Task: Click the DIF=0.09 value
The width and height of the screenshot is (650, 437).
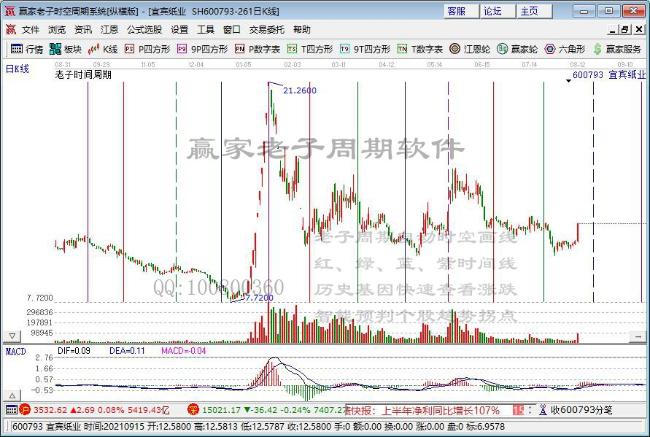Action: [x=74, y=351]
